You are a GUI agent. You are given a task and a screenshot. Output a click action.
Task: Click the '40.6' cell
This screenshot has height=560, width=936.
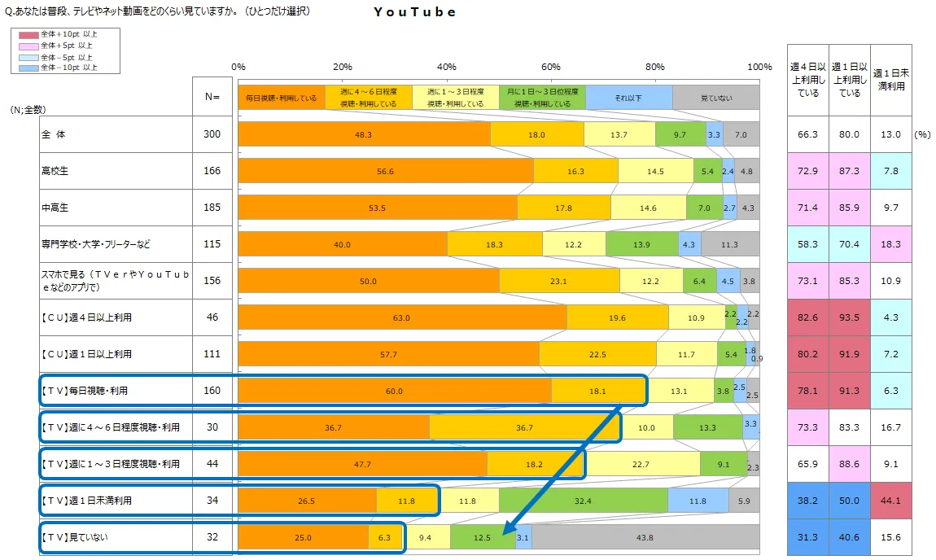[850, 537]
